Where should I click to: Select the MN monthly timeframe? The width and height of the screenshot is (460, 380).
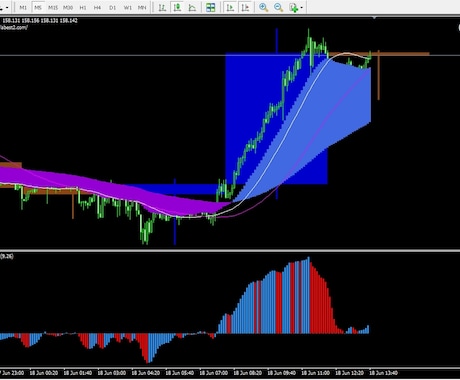click(142, 7)
